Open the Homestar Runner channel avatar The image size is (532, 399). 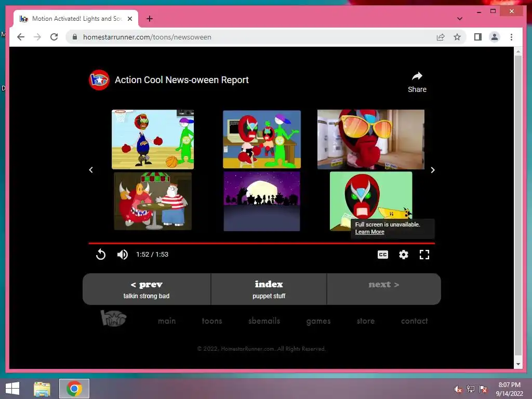click(x=99, y=80)
